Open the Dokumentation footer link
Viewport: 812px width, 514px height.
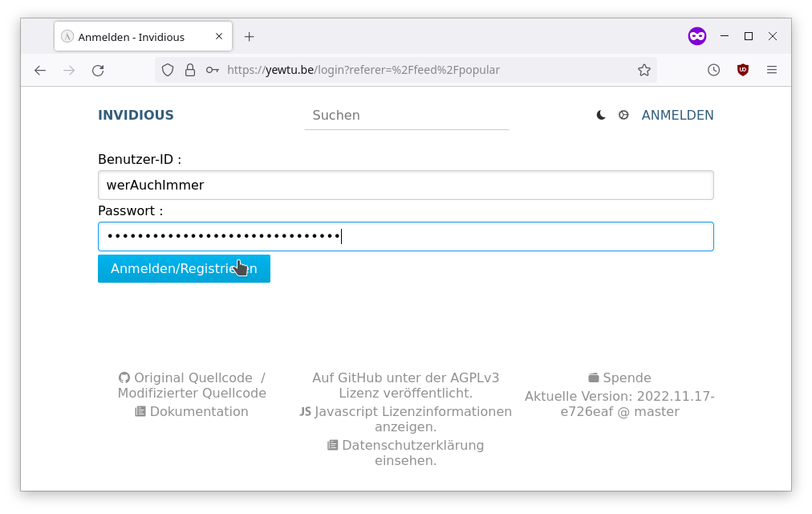pos(198,412)
